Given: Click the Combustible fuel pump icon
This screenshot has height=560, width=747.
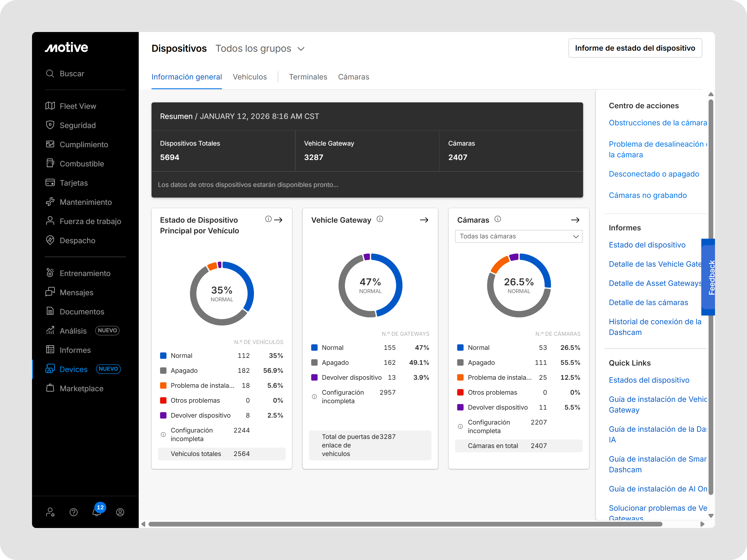Looking at the screenshot, I should tap(50, 163).
